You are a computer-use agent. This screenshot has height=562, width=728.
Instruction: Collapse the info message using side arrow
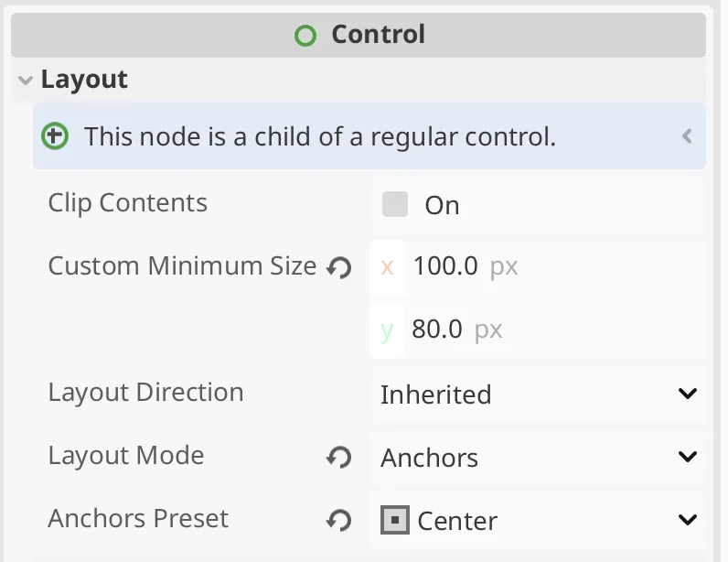(687, 136)
